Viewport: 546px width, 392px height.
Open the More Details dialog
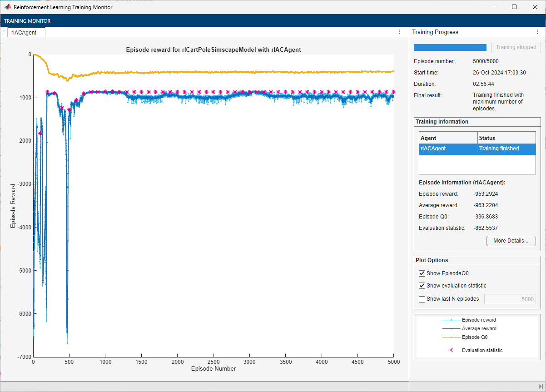511,241
